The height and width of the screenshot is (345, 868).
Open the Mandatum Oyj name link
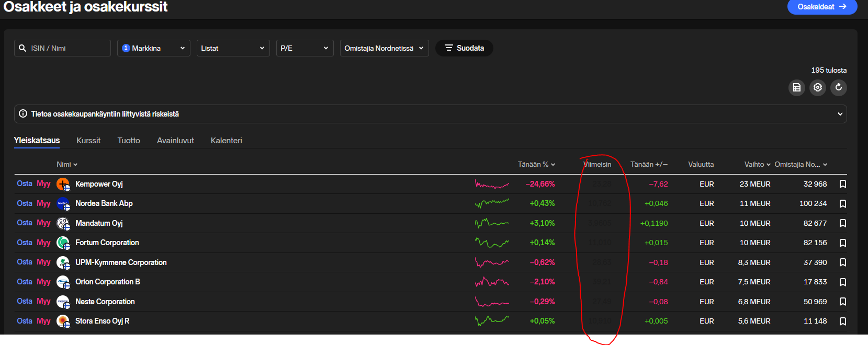[99, 223]
